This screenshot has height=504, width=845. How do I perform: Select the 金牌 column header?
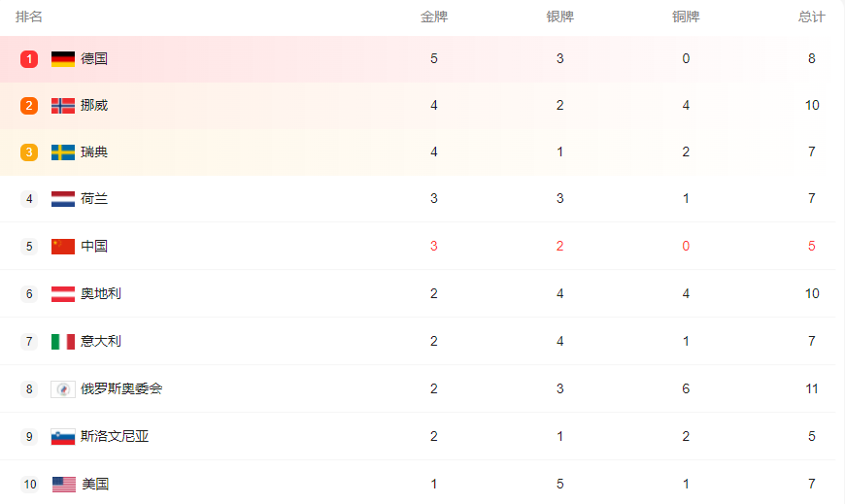(434, 17)
